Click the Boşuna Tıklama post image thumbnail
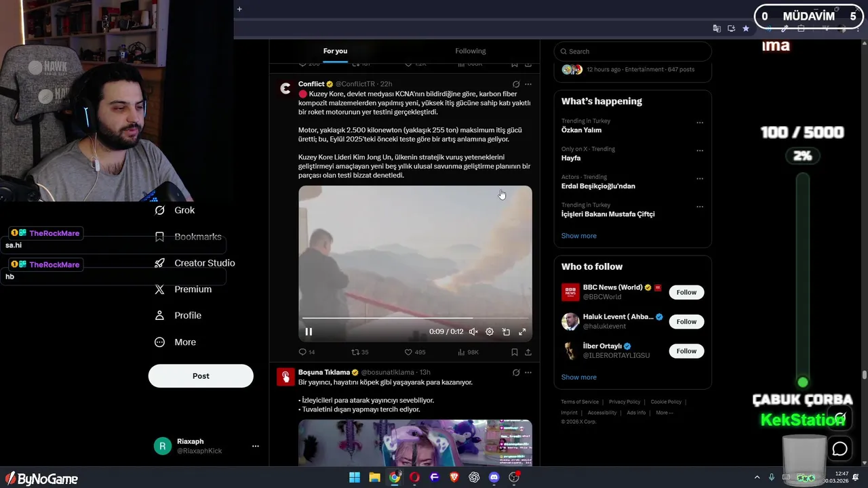 point(415,443)
